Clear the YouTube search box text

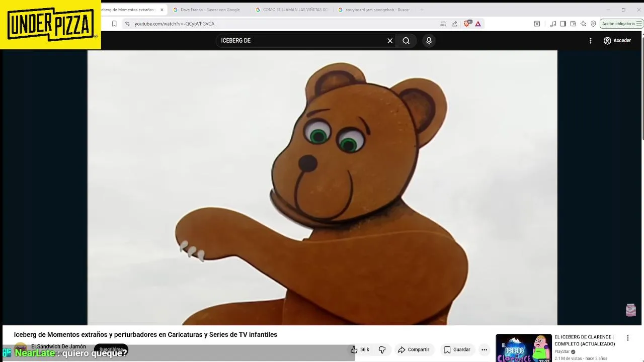(x=390, y=41)
